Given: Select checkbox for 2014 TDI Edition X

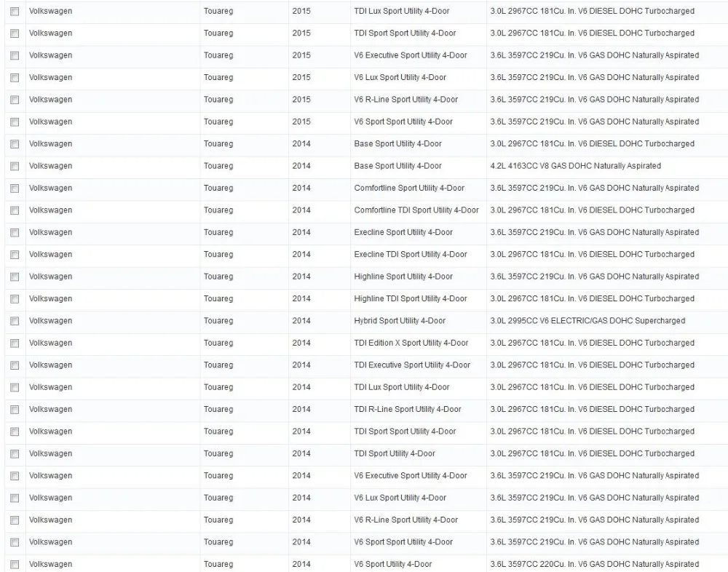Looking at the screenshot, I should click(x=15, y=343).
